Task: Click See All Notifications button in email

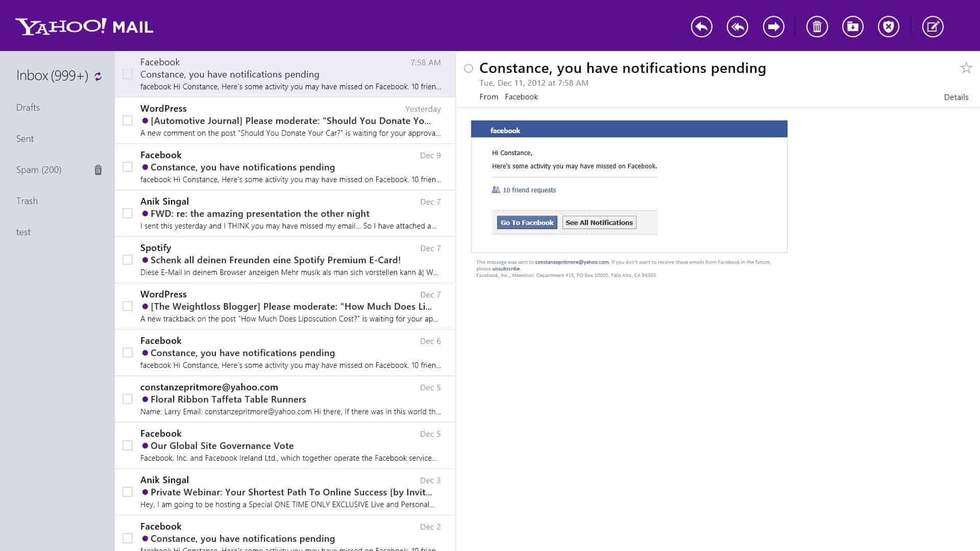Action: tap(598, 222)
